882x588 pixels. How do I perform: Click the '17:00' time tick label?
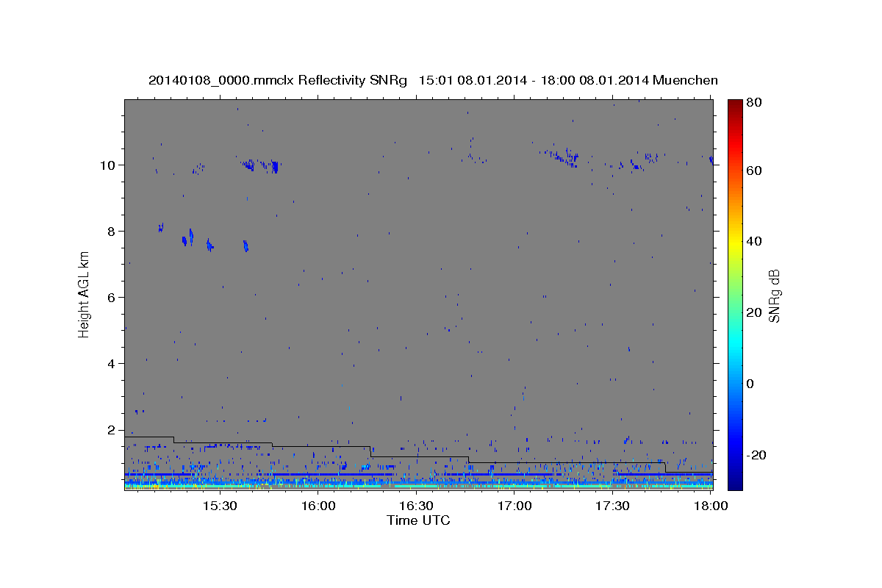click(x=514, y=506)
